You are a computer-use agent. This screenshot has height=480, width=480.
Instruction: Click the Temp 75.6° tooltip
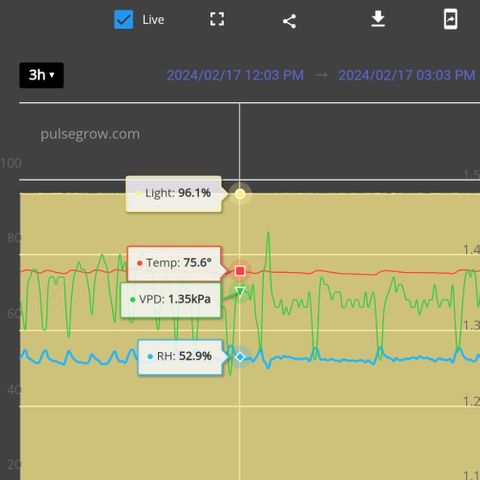pyautogui.click(x=174, y=263)
